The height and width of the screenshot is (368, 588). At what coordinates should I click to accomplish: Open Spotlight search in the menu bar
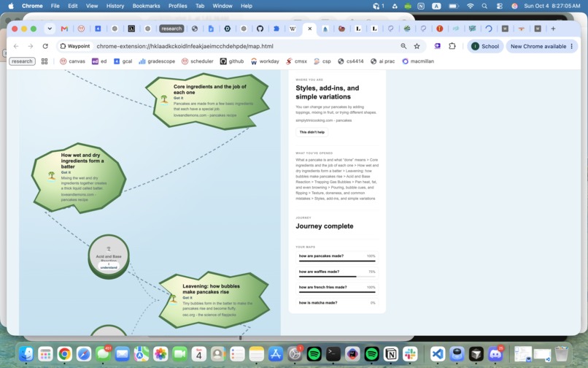click(x=484, y=6)
